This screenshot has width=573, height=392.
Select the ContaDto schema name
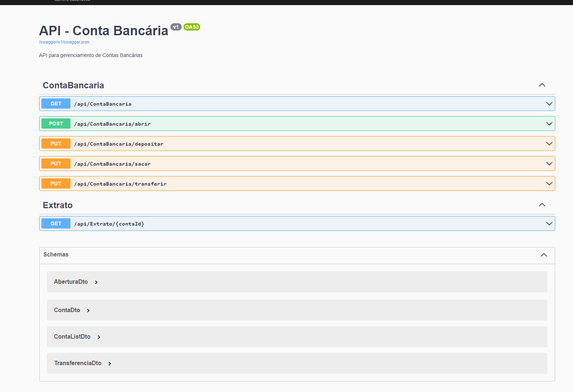pos(67,310)
